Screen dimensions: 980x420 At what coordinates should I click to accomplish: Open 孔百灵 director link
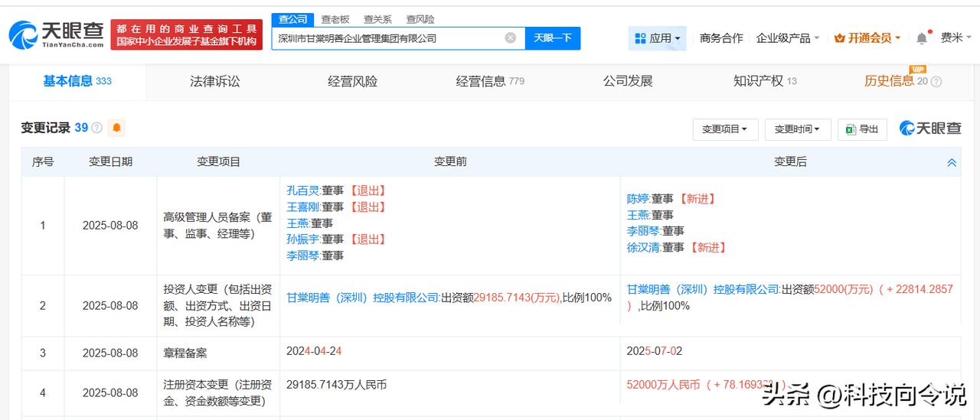click(x=302, y=190)
